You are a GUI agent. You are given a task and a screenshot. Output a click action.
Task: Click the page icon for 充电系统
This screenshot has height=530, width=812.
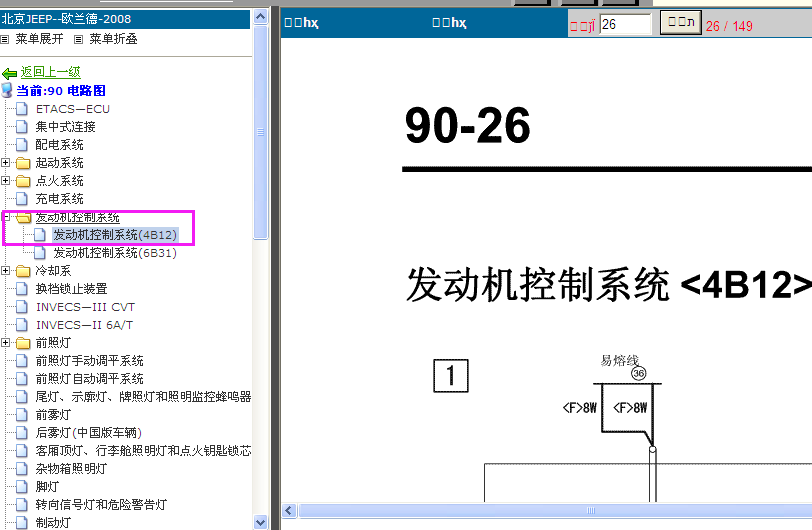22,199
